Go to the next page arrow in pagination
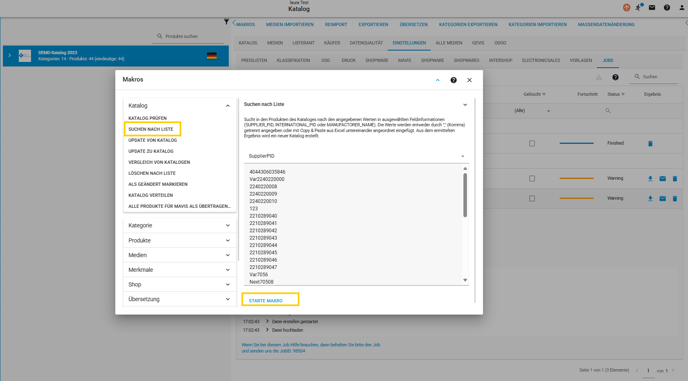The image size is (688, 381). tap(673, 370)
